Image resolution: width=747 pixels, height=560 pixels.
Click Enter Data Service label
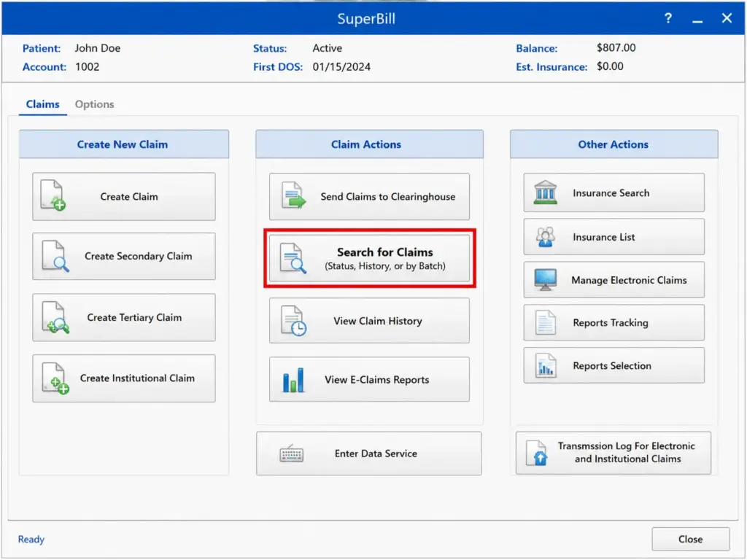376,454
